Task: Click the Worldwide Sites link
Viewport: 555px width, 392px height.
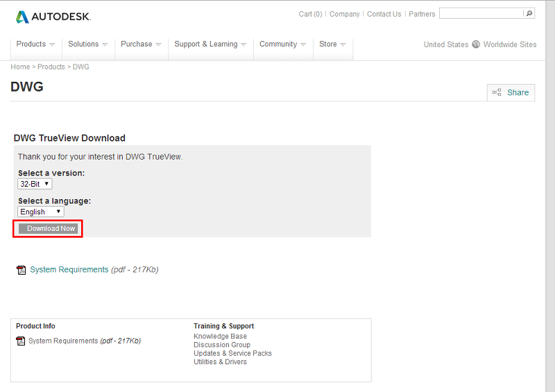Action: point(510,44)
